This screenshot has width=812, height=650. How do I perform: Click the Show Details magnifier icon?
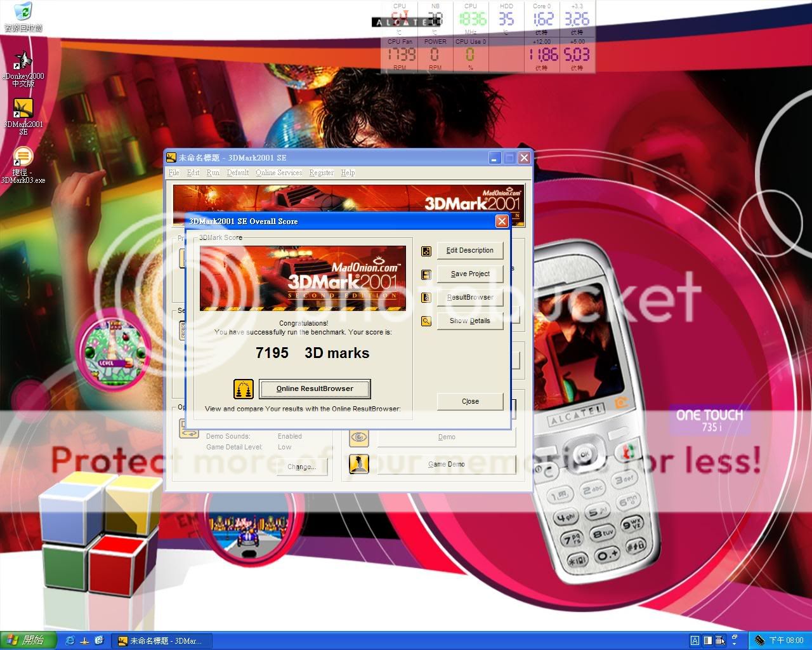426,321
